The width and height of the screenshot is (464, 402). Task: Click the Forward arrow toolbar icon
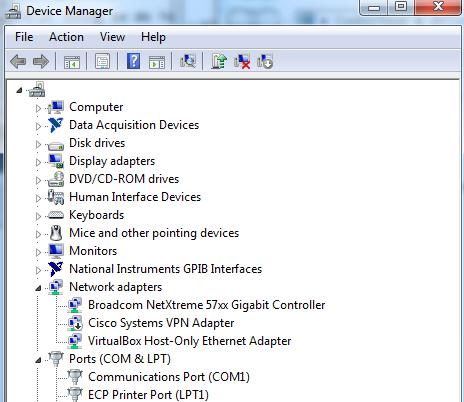[41, 62]
